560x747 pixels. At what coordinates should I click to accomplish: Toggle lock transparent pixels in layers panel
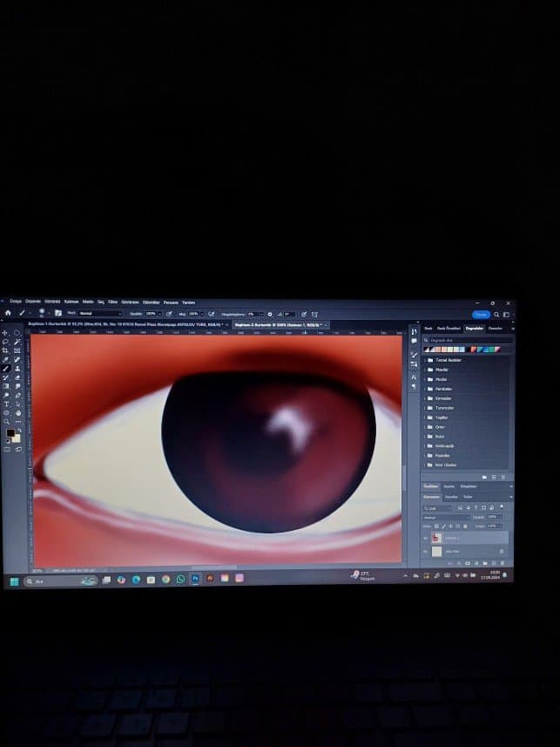[x=436, y=526]
